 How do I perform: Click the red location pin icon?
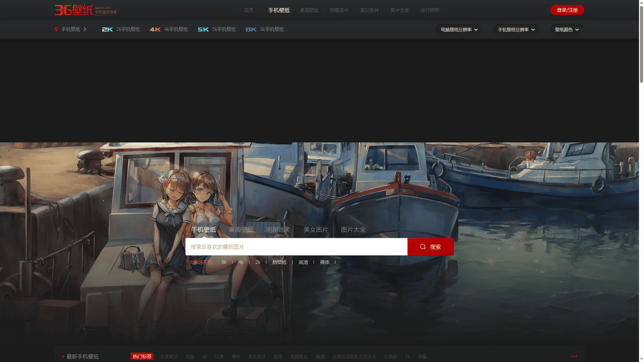(56, 29)
